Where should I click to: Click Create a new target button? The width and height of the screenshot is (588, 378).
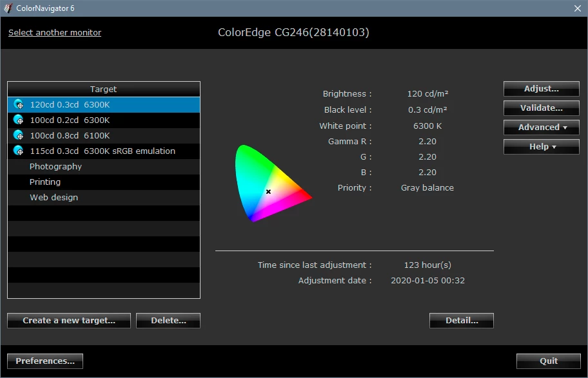(x=69, y=320)
